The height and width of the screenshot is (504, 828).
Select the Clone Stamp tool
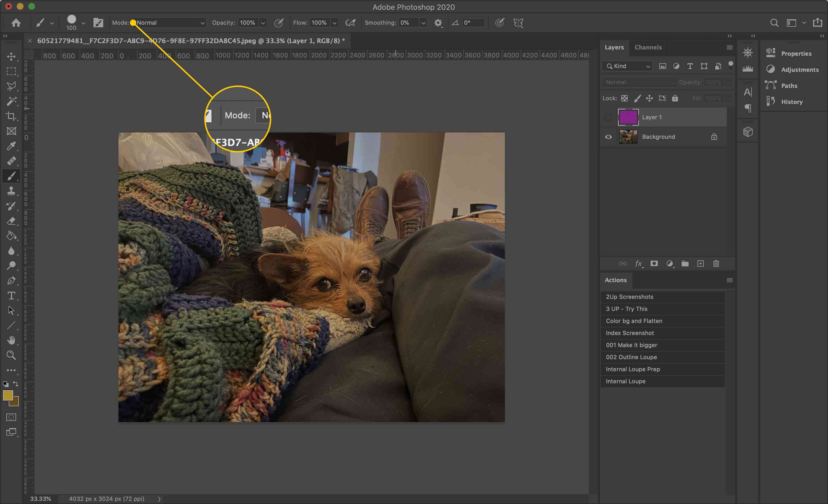[x=11, y=190]
